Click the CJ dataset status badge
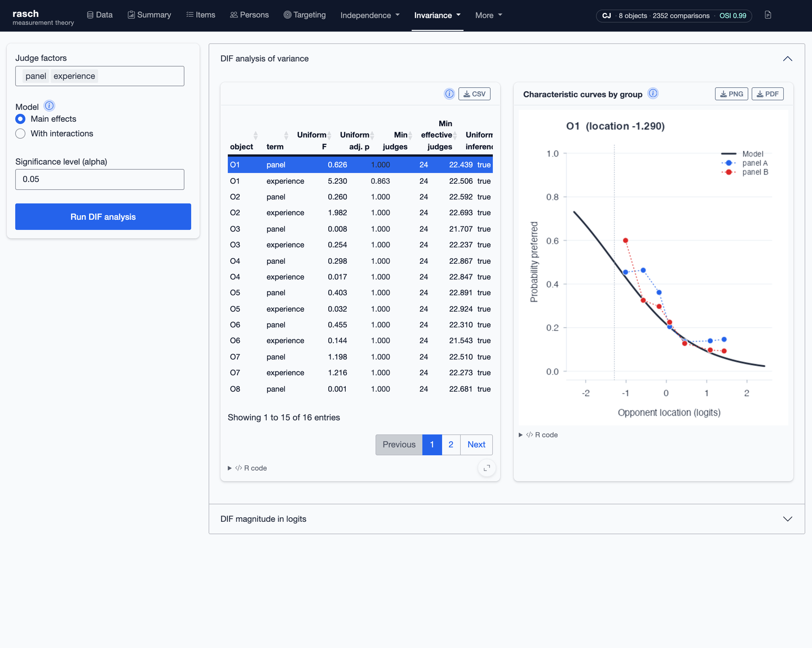 click(x=674, y=16)
